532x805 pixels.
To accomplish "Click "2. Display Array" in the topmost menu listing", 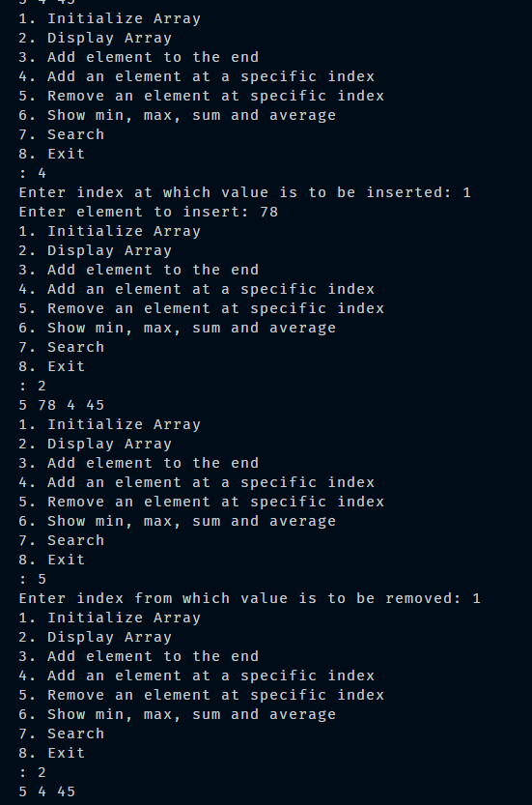I will pyautogui.click(x=96, y=38).
